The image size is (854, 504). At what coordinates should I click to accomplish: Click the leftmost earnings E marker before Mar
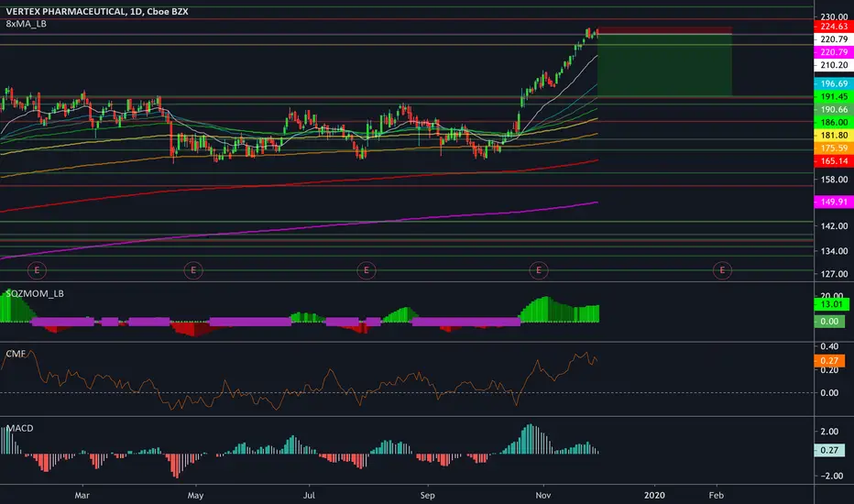click(x=37, y=270)
